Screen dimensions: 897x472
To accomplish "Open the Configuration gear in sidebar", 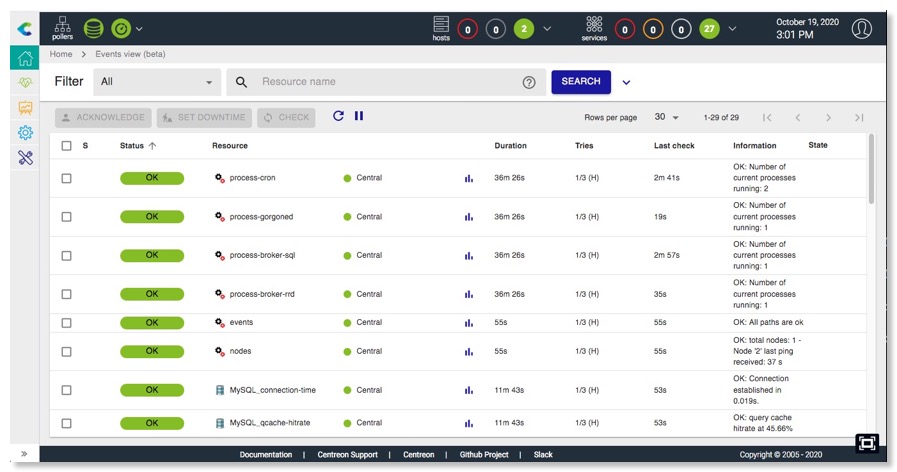I will point(25,132).
